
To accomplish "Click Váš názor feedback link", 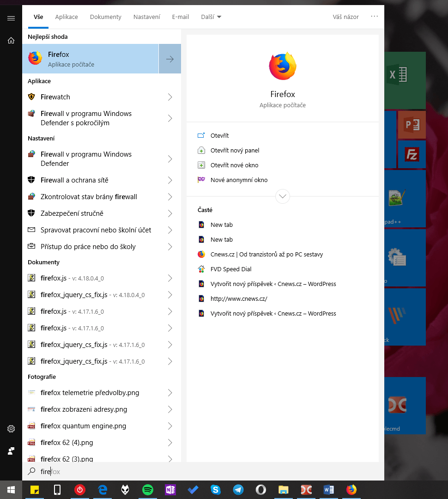I will click(x=345, y=17).
